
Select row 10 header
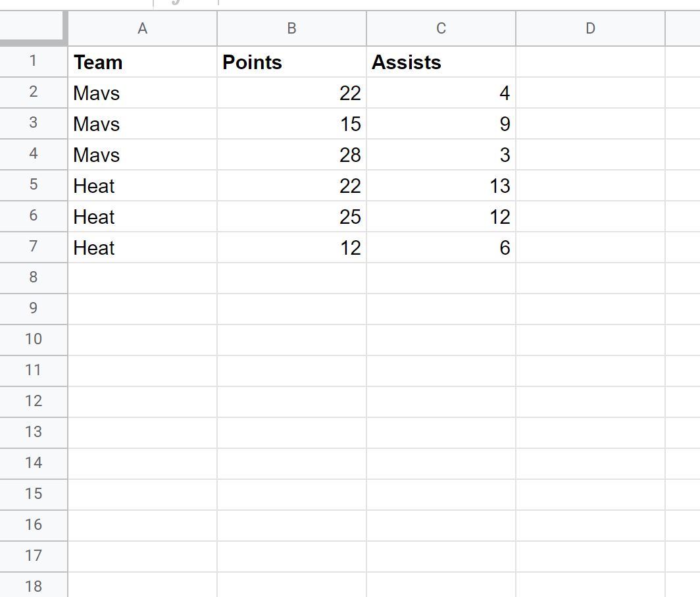(34, 340)
